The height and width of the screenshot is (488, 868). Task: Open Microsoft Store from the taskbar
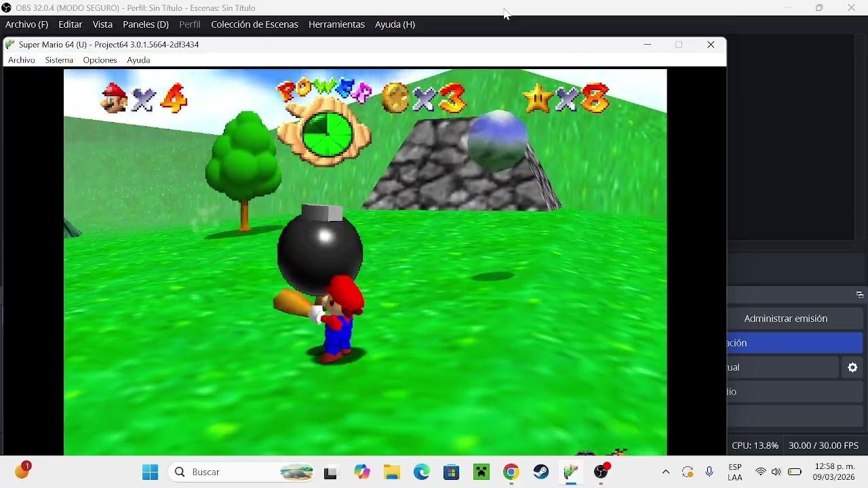[x=452, y=472]
